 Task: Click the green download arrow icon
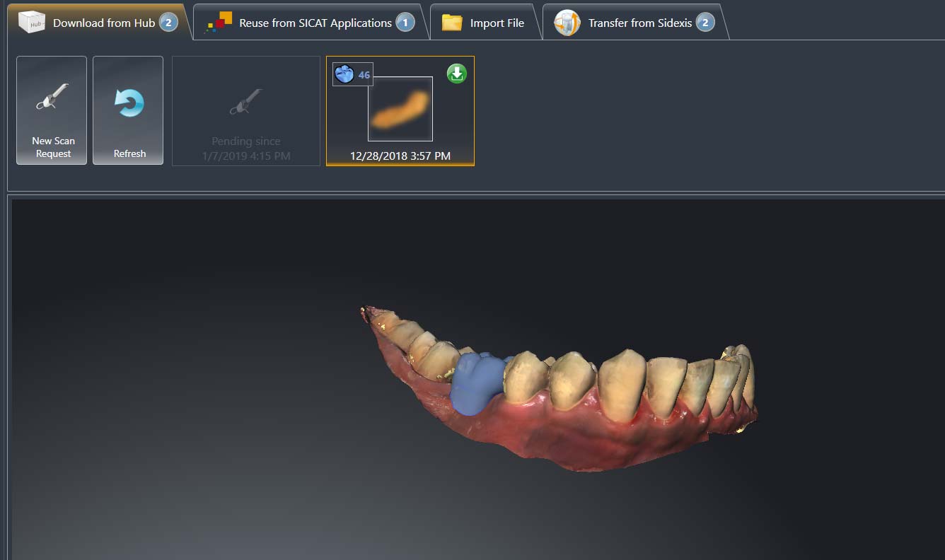[x=457, y=74]
